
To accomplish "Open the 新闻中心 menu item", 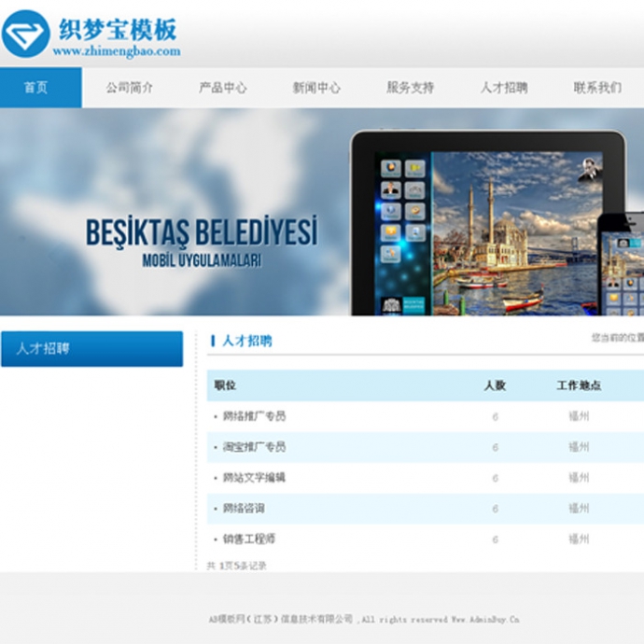I will [316, 88].
